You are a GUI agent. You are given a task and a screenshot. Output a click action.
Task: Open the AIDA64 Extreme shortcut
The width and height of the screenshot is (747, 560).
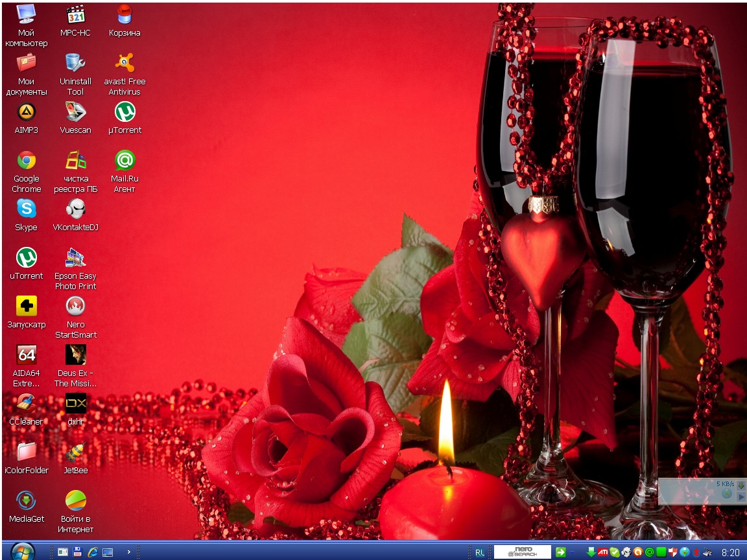[26, 355]
